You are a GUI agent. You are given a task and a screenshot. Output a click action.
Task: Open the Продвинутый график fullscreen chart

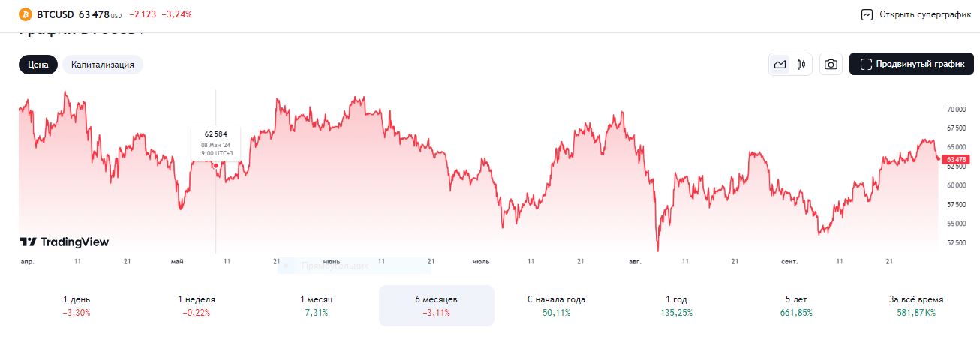911,65
